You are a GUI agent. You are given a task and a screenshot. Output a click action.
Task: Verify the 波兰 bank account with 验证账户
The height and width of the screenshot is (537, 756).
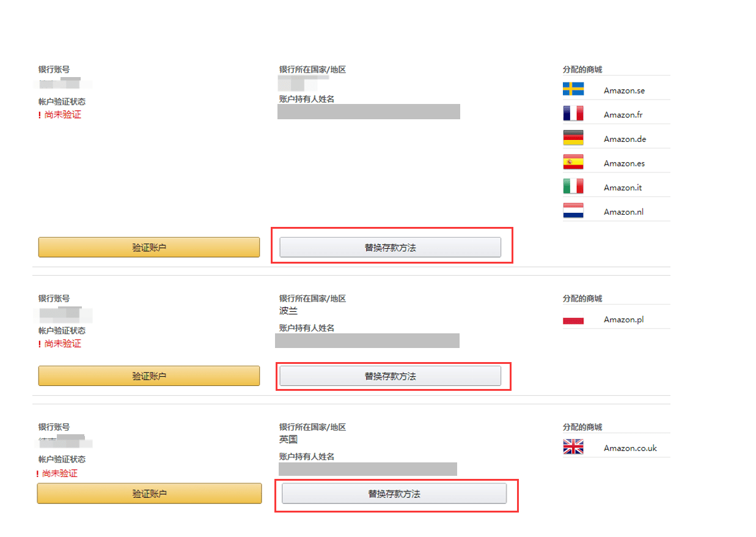click(149, 376)
